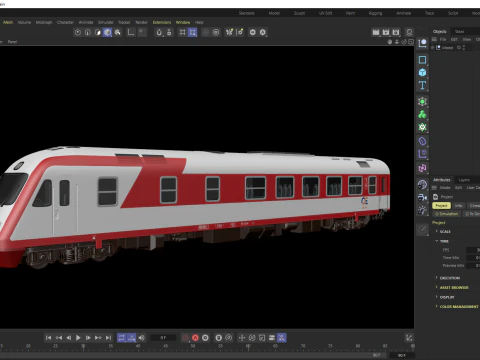
Task: Open the green Cloner MoGraph icon
Action: [422, 114]
